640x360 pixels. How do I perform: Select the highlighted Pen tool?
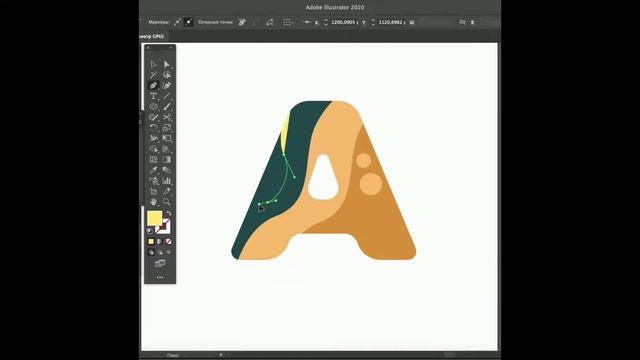(x=153, y=86)
